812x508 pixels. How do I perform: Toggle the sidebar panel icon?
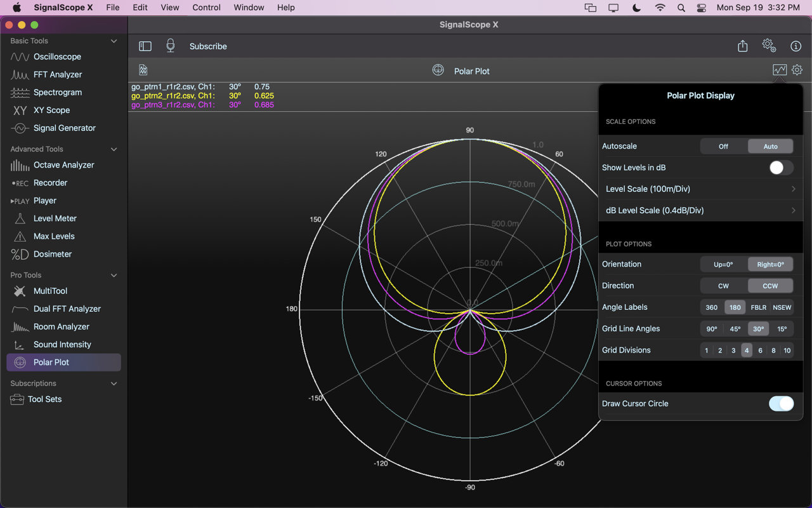tap(145, 46)
